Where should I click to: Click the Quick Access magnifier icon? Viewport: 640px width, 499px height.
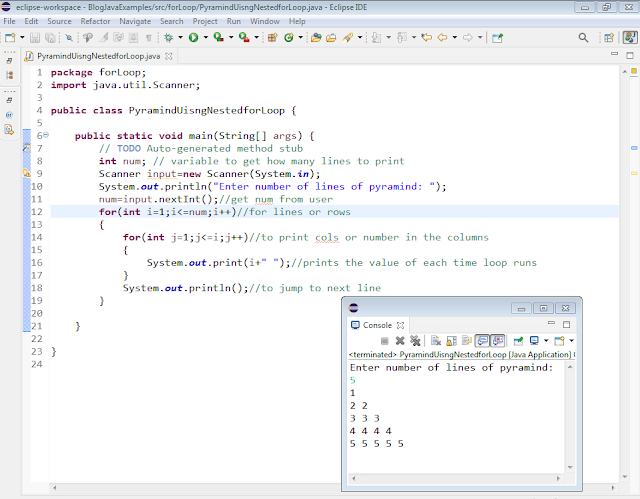tap(584, 38)
